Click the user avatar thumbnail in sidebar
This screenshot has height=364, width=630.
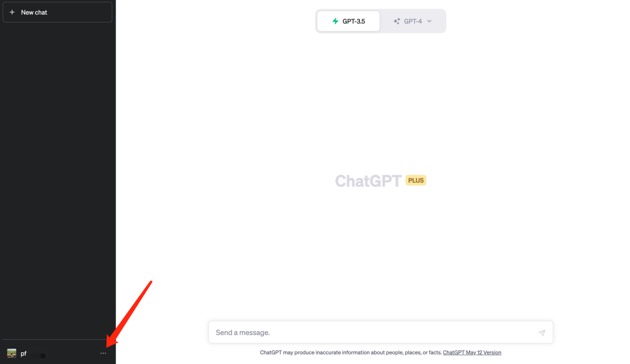12,353
